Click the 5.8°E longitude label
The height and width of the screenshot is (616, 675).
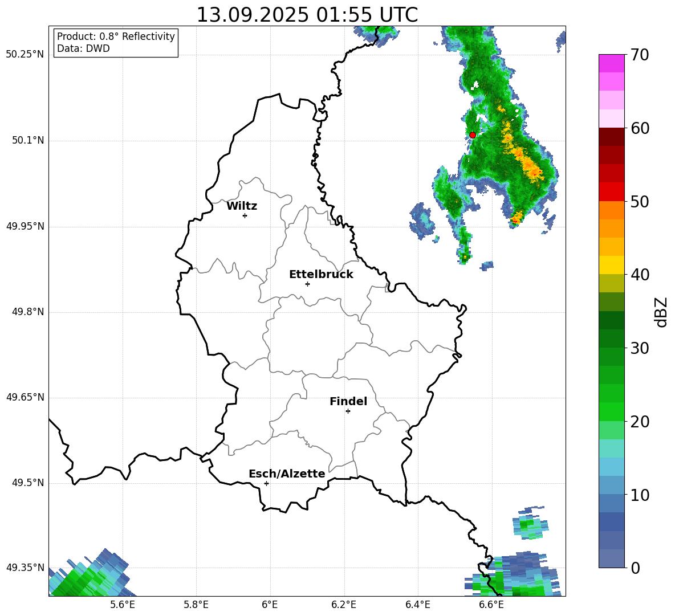(x=196, y=605)
